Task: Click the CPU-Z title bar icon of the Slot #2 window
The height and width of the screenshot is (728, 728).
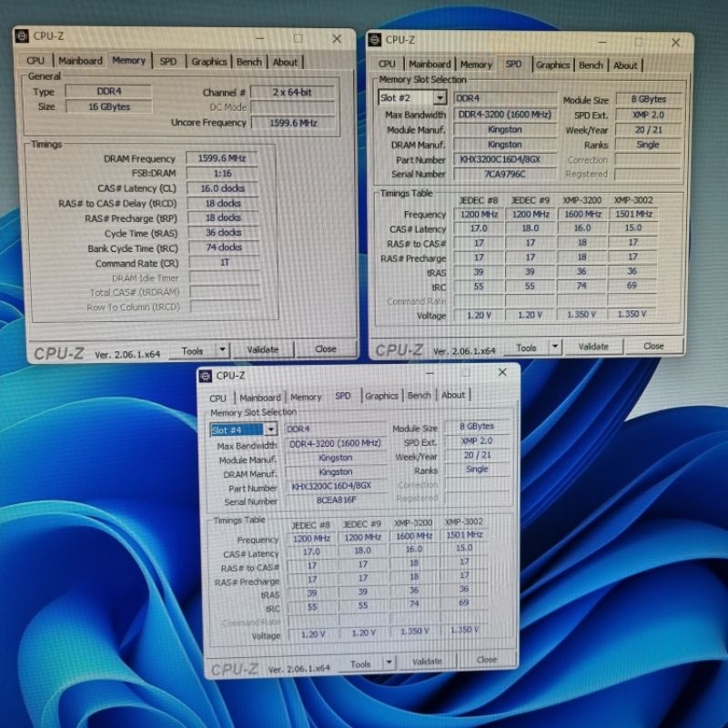Action: (375, 39)
